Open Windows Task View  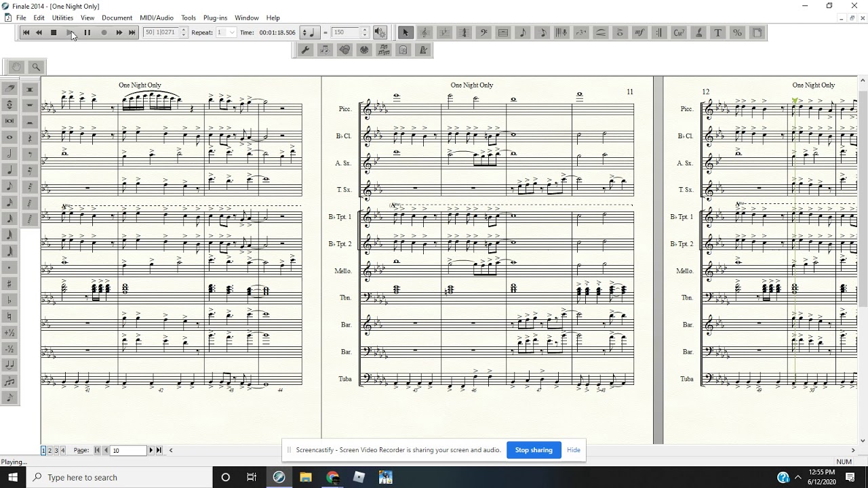(x=252, y=477)
